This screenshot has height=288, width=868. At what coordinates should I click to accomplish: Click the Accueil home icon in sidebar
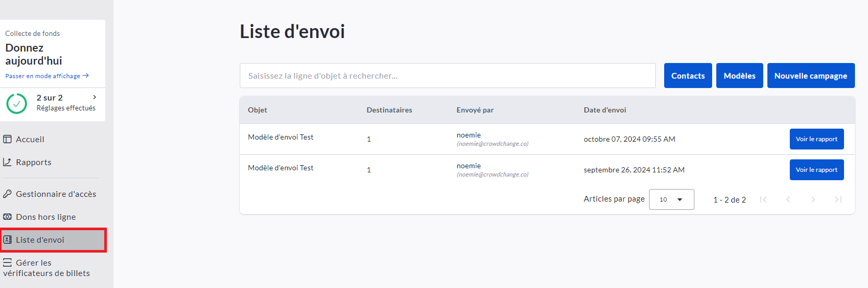[7, 139]
